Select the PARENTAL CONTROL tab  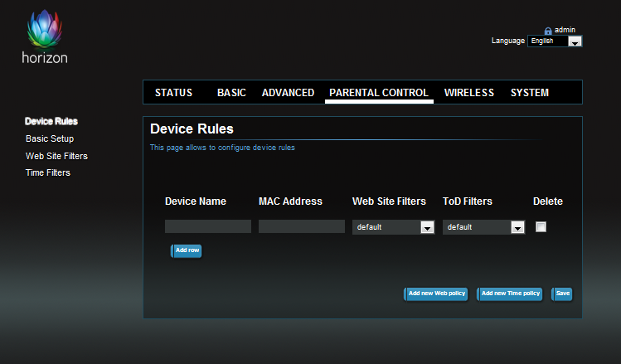pyautogui.click(x=379, y=93)
